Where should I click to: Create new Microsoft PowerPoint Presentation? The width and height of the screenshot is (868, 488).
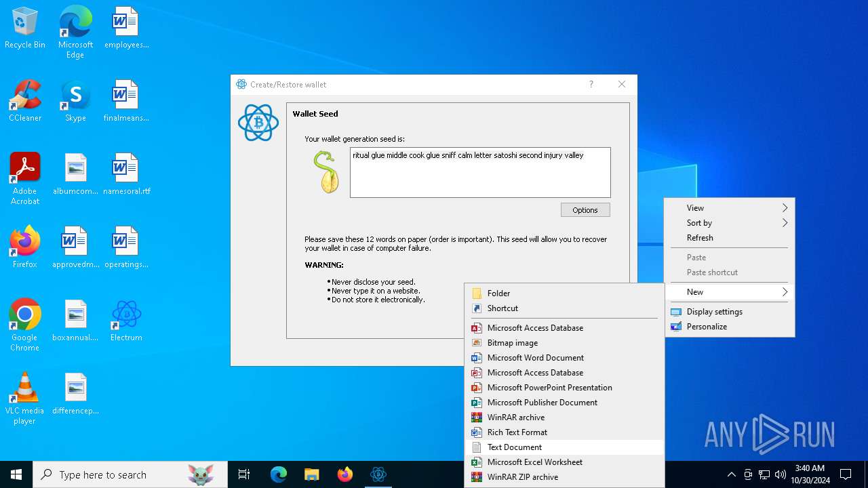point(564,388)
